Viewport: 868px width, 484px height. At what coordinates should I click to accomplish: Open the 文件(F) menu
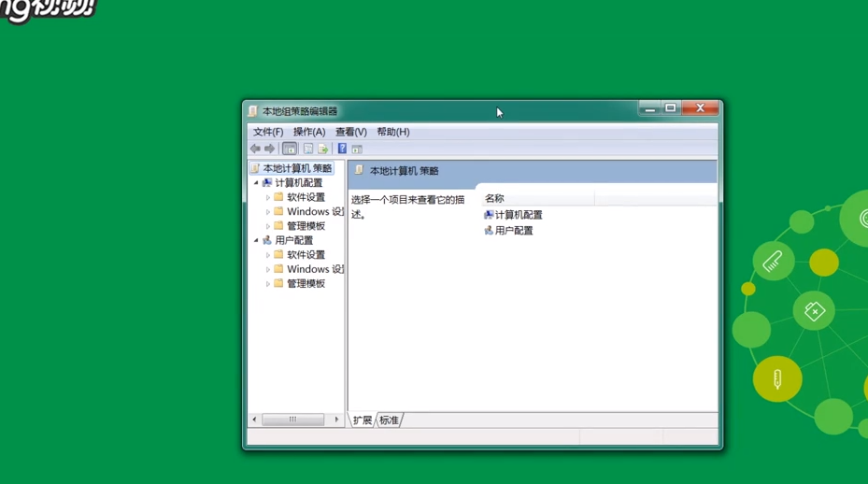[x=268, y=132]
